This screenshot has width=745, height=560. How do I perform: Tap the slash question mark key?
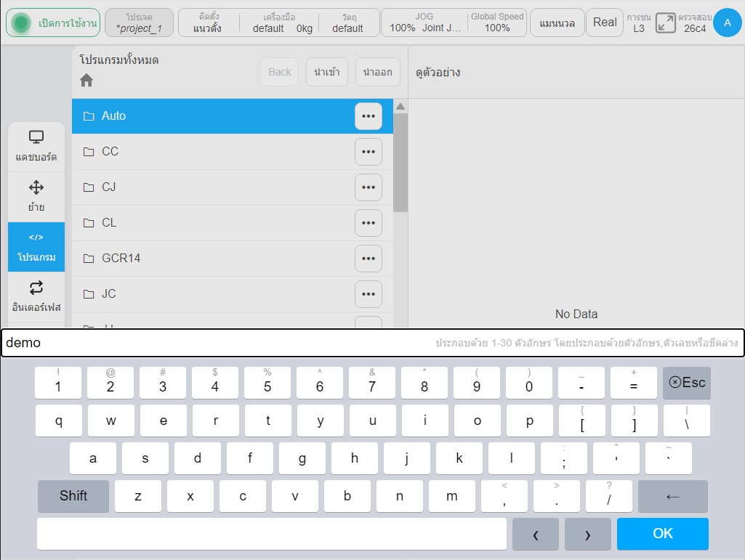click(608, 496)
